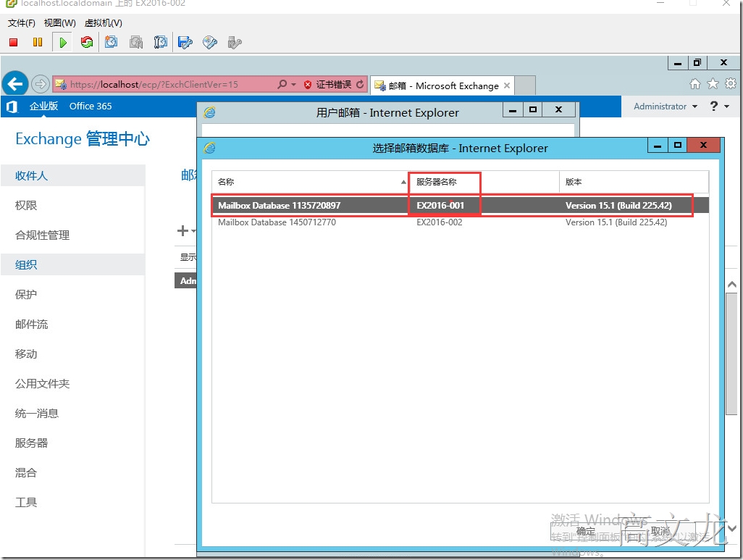This screenshot has height=560, width=743.
Task: Click the floppy connect toolbar icon
Action: pos(185,43)
